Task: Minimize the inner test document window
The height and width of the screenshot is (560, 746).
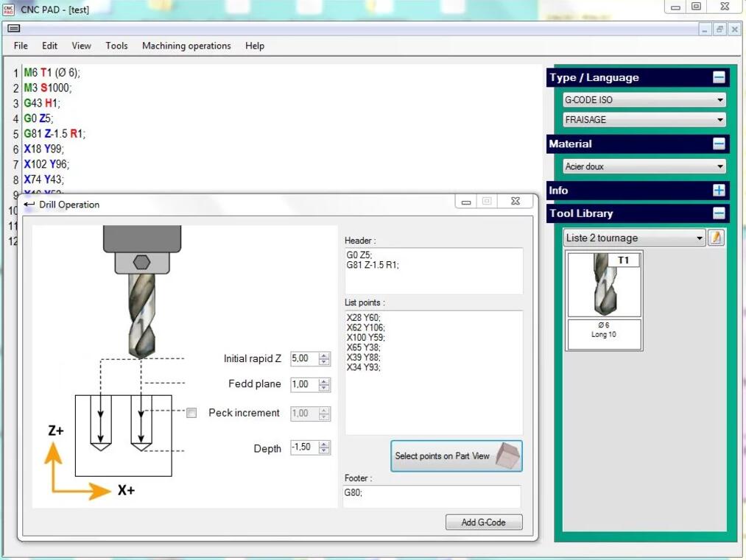Action: (705, 29)
